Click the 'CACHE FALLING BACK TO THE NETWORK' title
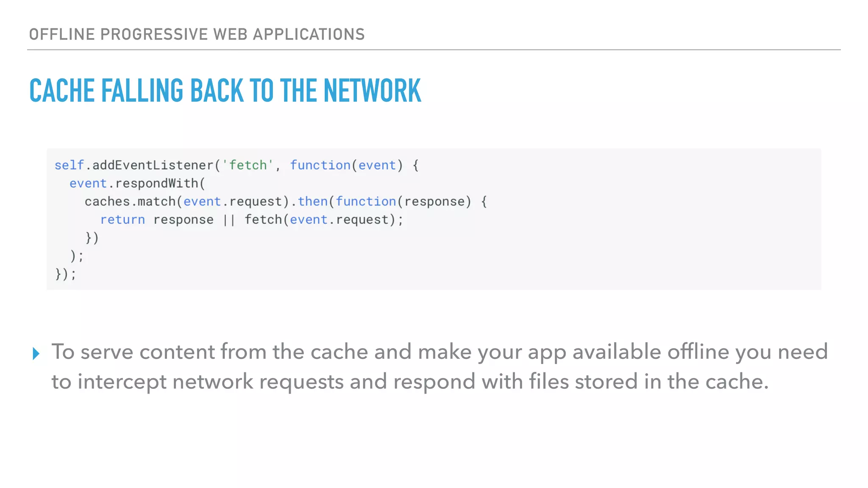Image resolution: width=868 pixels, height=488 pixels. click(x=225, y=91)
